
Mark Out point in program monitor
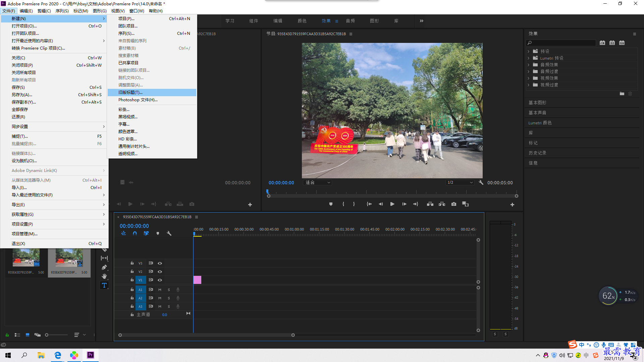pyautogui.click(x=354, y=204)
